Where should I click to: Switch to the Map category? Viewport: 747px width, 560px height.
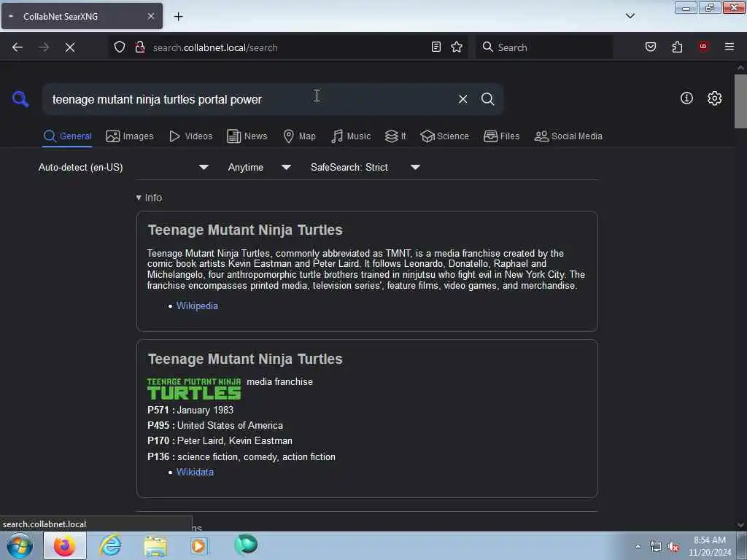(x=299, y=136)
